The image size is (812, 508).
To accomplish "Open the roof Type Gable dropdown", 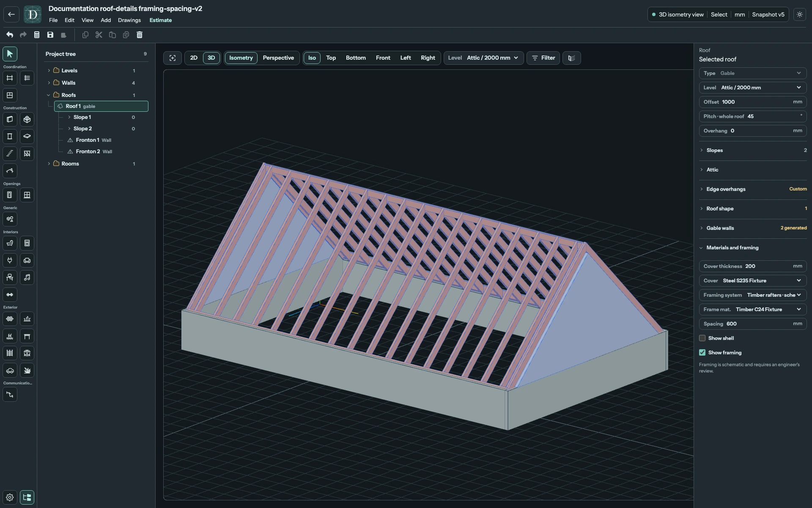I will point(753,73).
